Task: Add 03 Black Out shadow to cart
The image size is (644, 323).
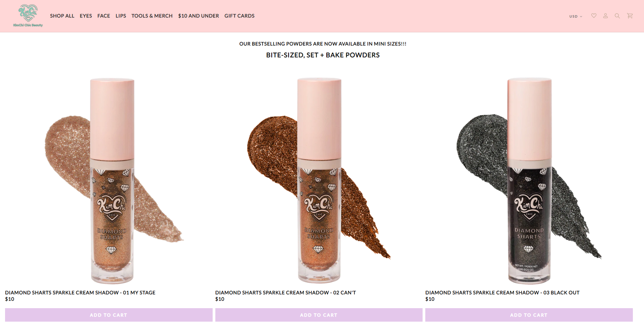Action: 529,315
